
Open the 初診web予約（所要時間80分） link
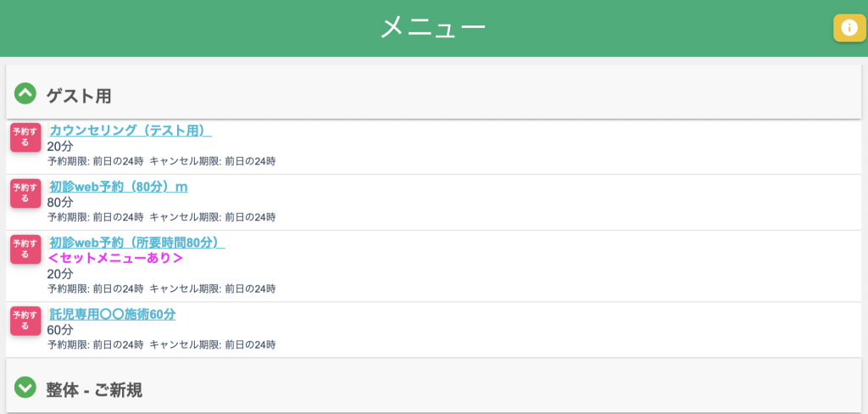[136, 243]
